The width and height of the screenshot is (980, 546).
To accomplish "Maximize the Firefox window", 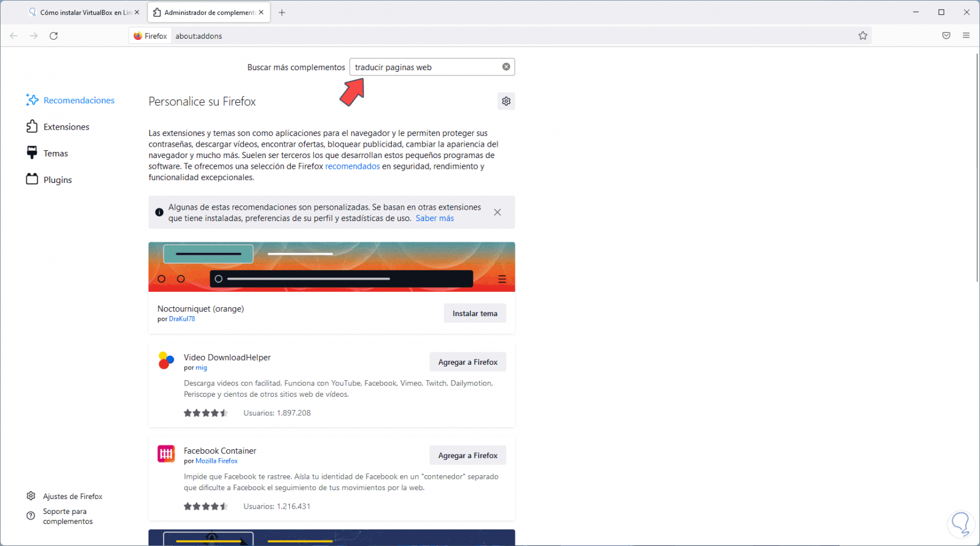I will point(941,12).
